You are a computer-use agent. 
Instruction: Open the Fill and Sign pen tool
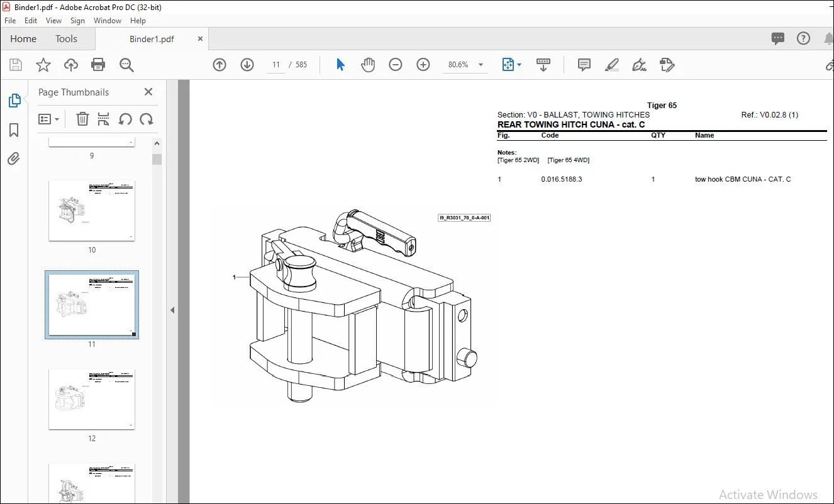[x=640, y=65]
